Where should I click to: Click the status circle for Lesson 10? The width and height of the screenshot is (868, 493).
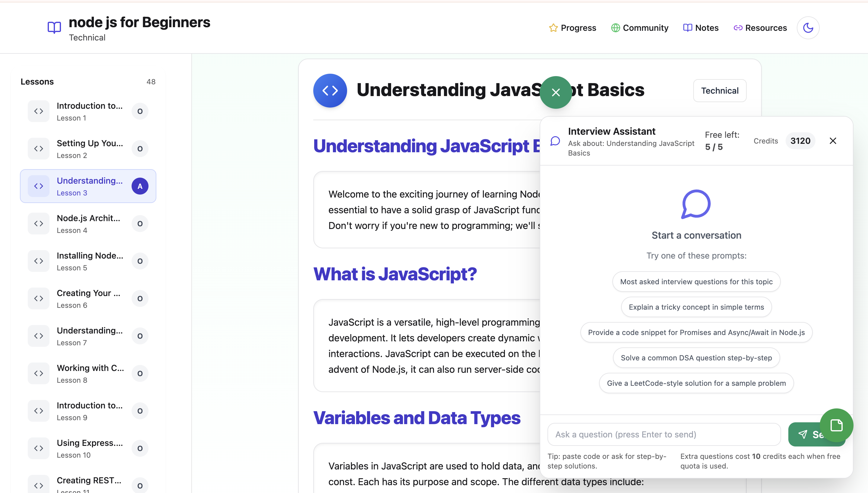(140, 449)
